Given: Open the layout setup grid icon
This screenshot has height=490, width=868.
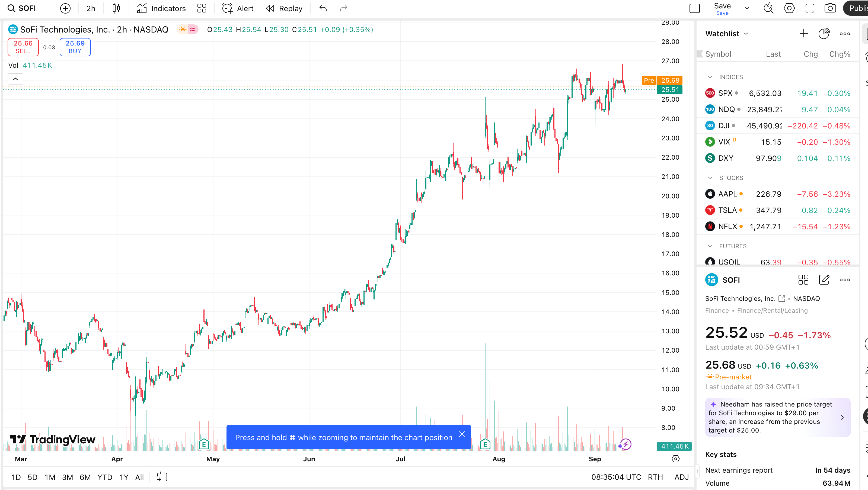Looking at the screenshot, I should click(x=202, y=8).
